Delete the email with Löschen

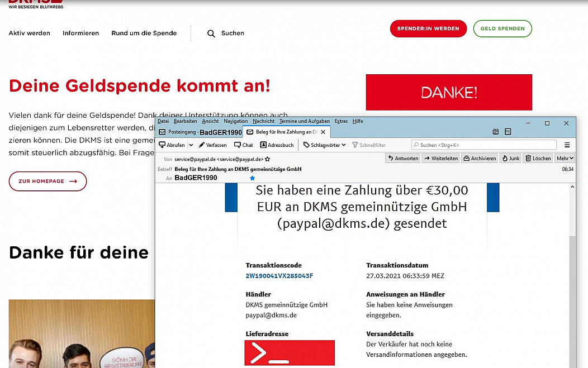click(x=538, y=159)
